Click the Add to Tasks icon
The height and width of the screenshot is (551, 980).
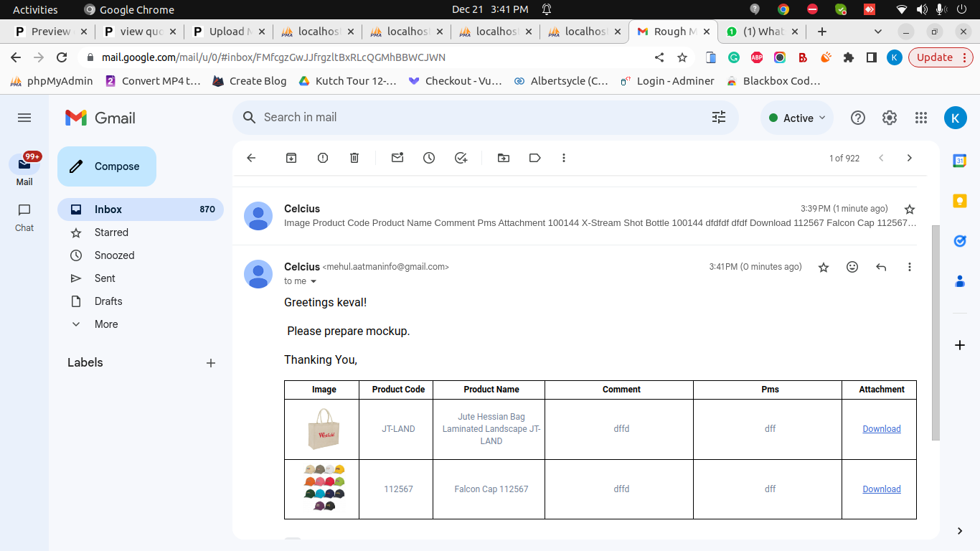[461, 158]
